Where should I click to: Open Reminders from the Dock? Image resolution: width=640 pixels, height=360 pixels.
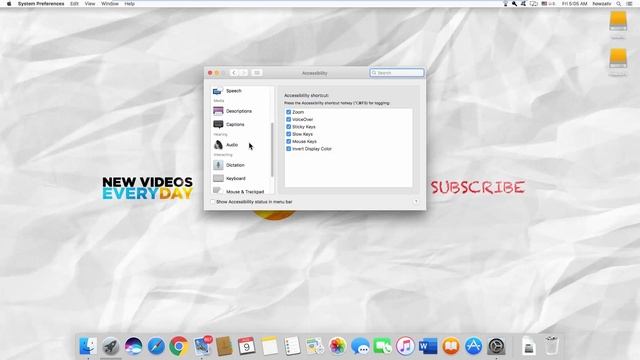[x=292, y=346]
